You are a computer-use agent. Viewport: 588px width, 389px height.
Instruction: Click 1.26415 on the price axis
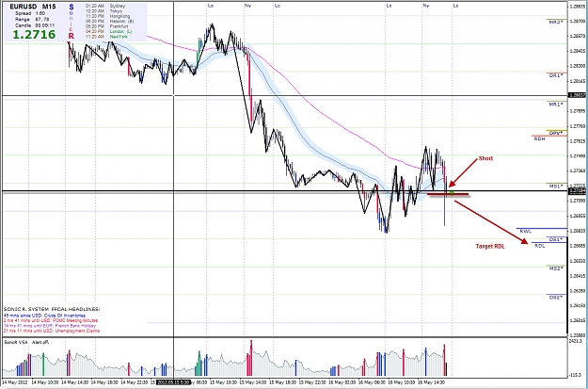click(577, 276)
